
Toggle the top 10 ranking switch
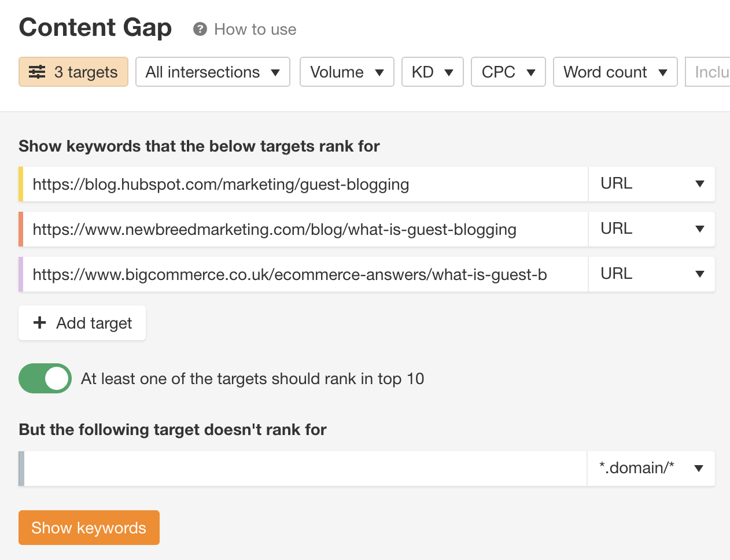pyautogui.click(x=45, y=378)
